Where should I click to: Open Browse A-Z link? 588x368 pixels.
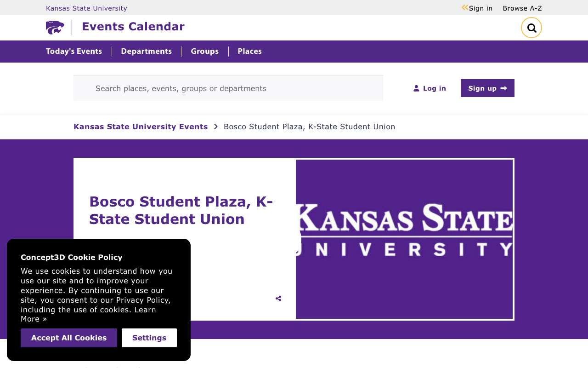click(x=522, y=8)
